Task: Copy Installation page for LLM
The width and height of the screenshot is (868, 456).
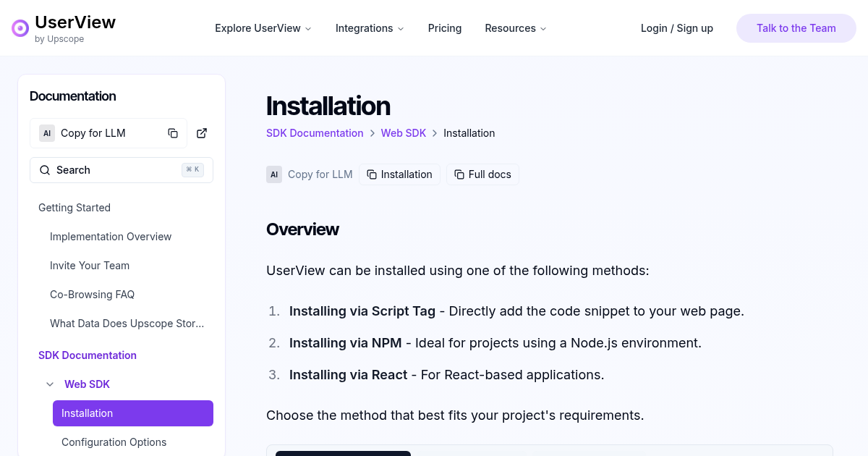Action: coord(399,174)
